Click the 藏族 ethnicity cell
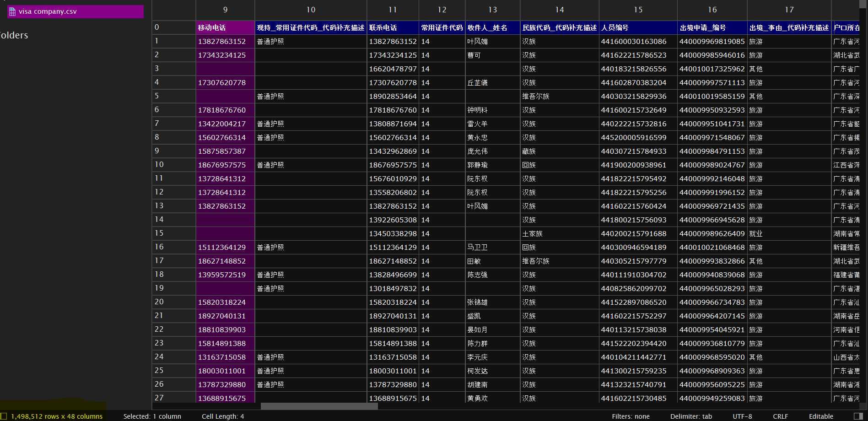The height and width of the screenshot is (421, 868). (560, 151)
